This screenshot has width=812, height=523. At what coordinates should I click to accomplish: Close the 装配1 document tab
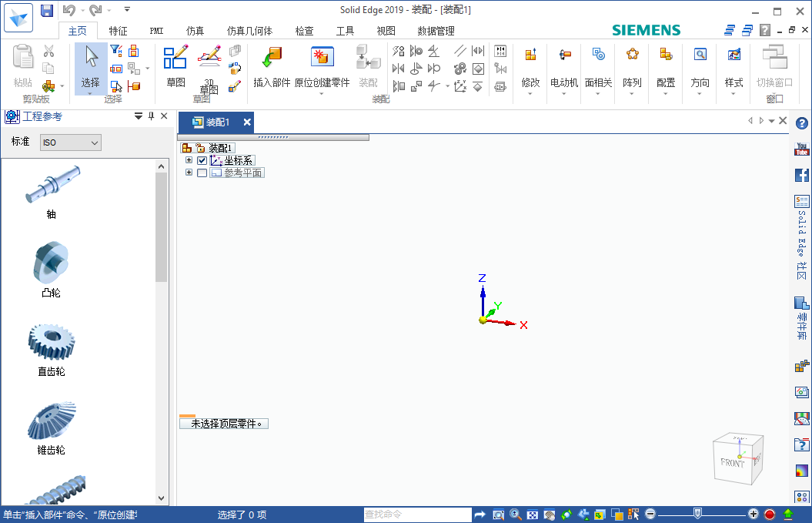click(247, 122)
